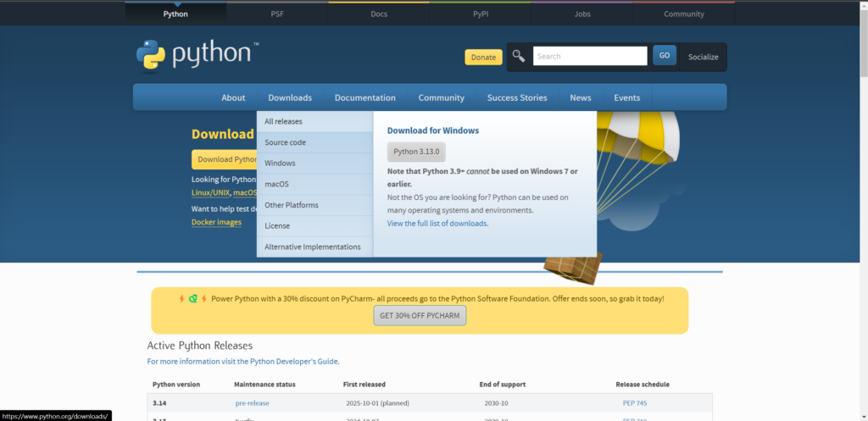Click the Maintenance status column header
Viewport: 868px width, 421px height.
(264, 385)
